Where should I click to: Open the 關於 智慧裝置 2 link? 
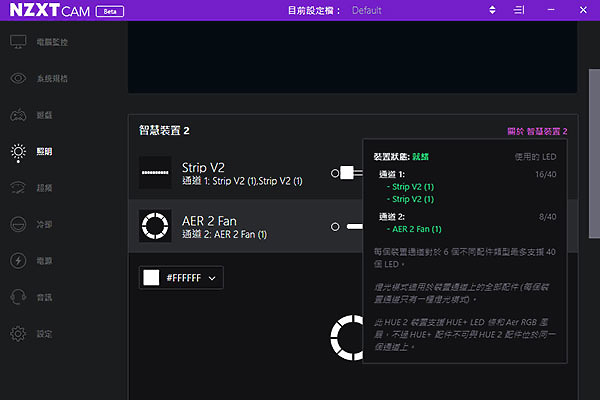coord(537,131)
